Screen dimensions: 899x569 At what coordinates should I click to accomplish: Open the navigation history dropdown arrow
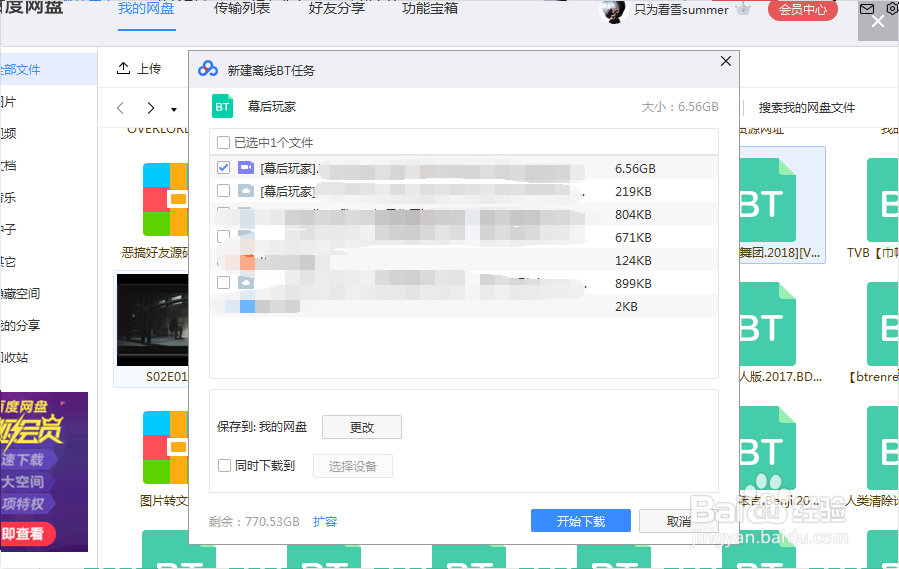point(174,109)
